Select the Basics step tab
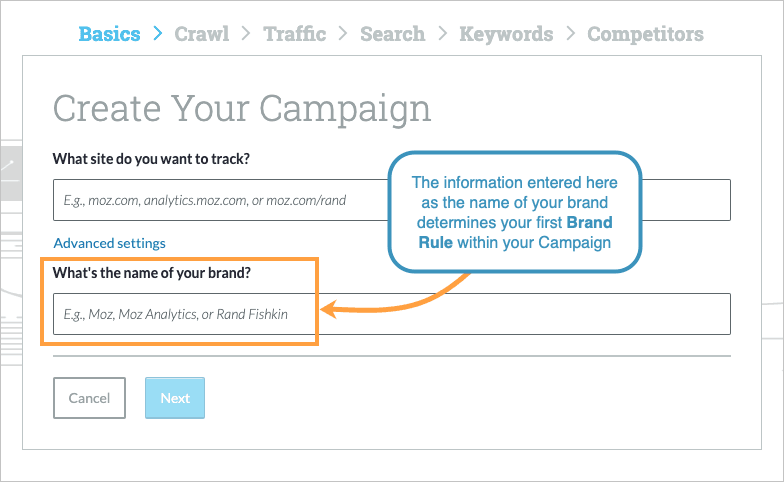 point(109,34)
